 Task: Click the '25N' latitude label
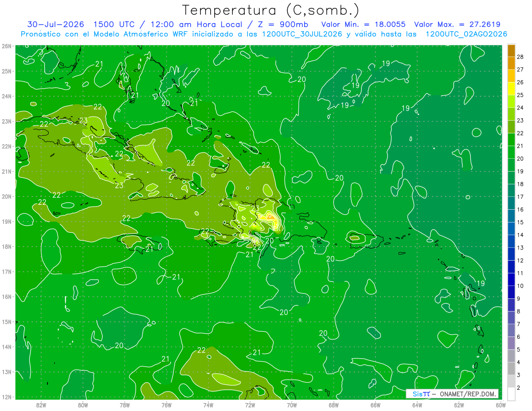pos(6,71)
